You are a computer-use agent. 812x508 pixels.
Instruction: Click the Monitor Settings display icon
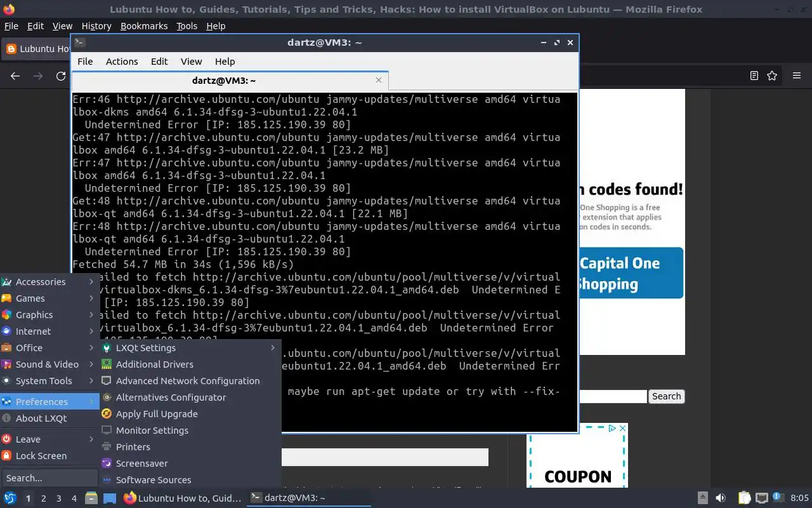[x=107, y=430]
